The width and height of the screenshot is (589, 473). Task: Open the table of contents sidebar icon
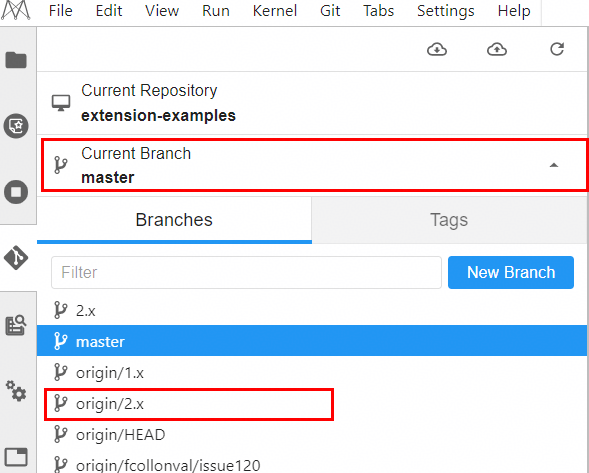coord(16,325)
